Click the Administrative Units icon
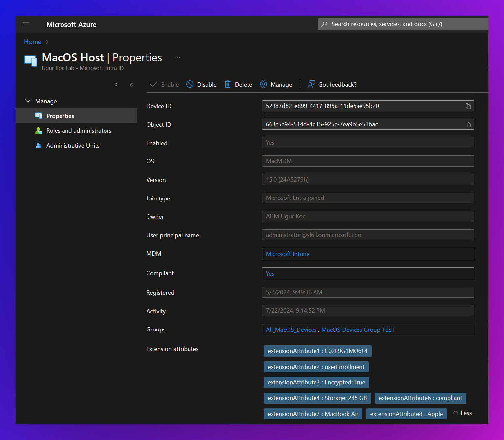 pyautogui.click(x=39, y=146)
